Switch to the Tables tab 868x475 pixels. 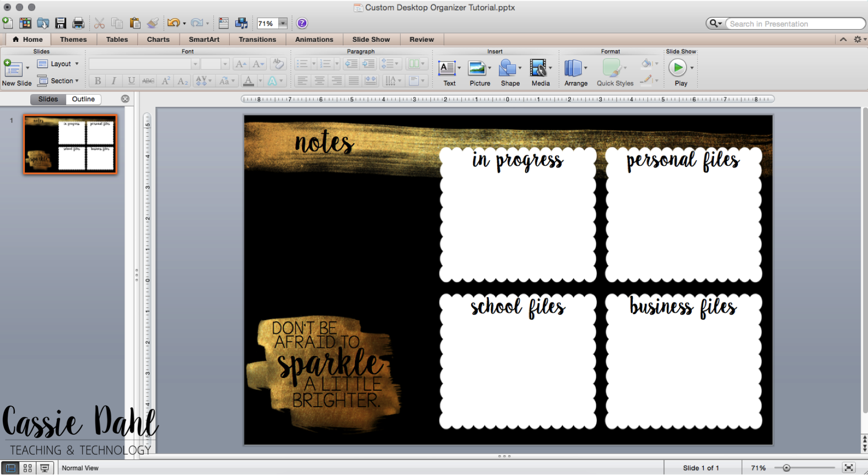(x=117, y=39)
